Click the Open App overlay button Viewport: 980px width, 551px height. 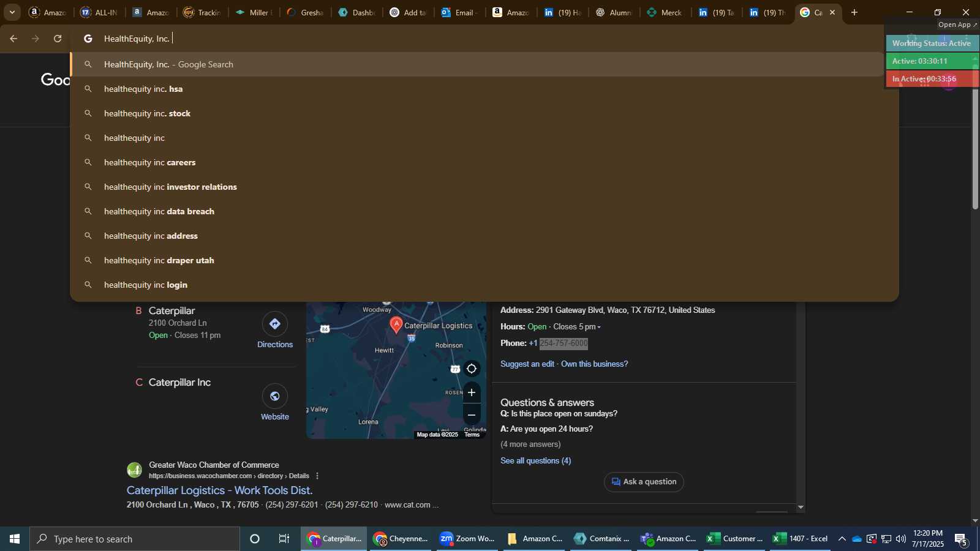(x=958, y=24)
